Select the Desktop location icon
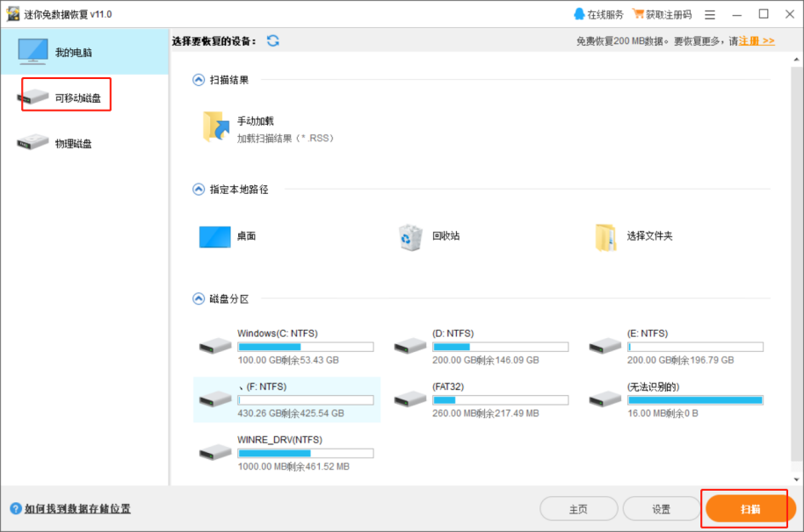The image size is (804, 532). 215,237
